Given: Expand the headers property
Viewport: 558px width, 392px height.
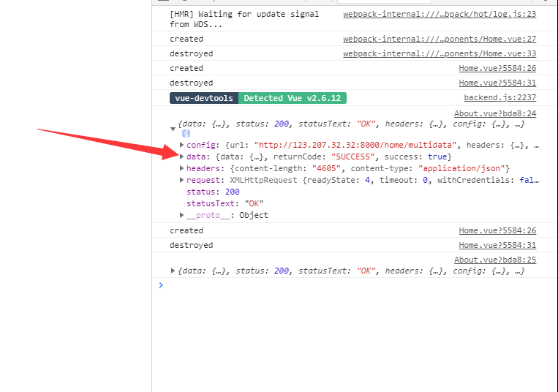Looking at the screenshot, I should pos(181,168).
